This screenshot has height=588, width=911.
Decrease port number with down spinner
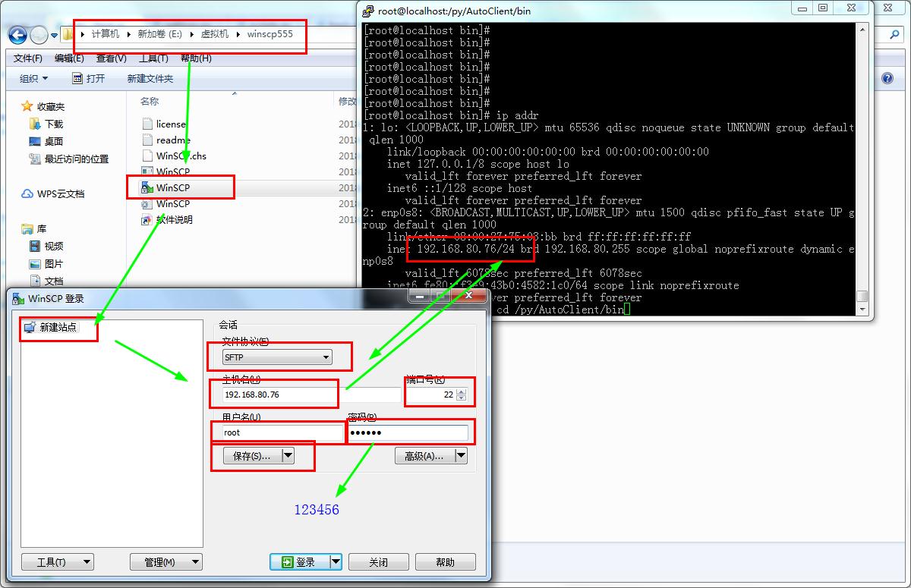(x=462, y=398)
